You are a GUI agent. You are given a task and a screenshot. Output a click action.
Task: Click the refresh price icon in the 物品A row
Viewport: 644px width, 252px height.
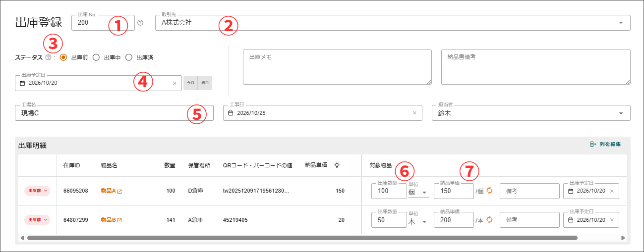pyautogui.click(x=489, y=191)
